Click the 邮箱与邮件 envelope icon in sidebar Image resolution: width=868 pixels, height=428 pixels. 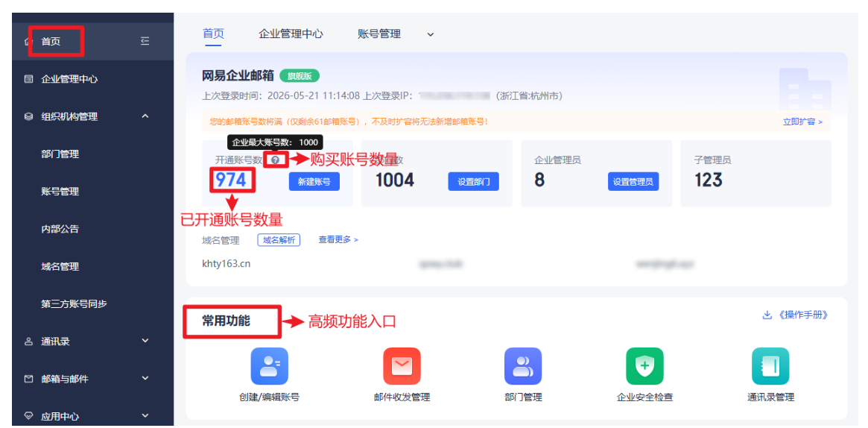(x=29, y=380)
